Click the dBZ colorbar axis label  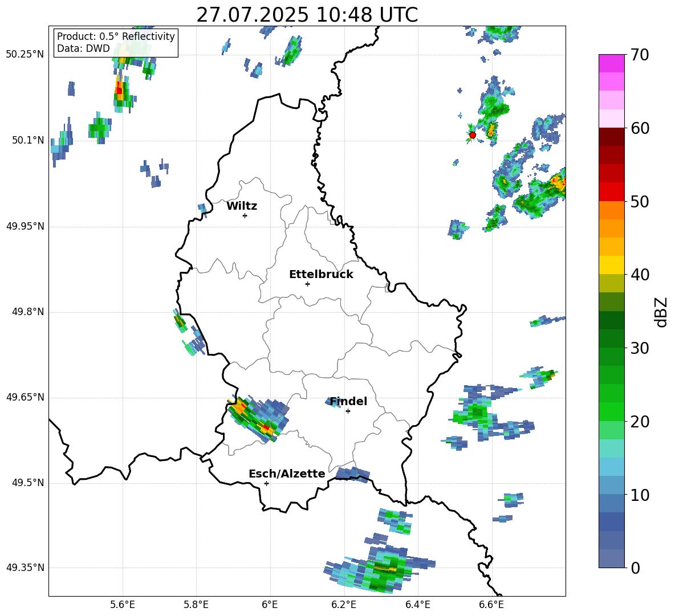[660, 312]
